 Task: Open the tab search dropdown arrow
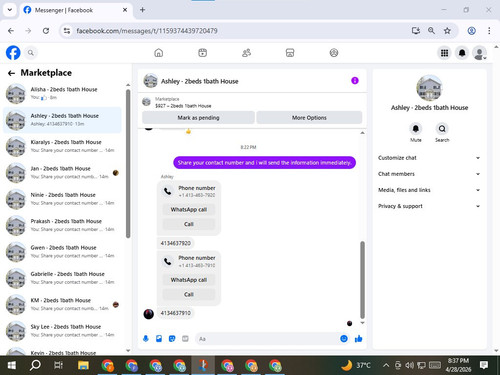(x=10, y=10)
